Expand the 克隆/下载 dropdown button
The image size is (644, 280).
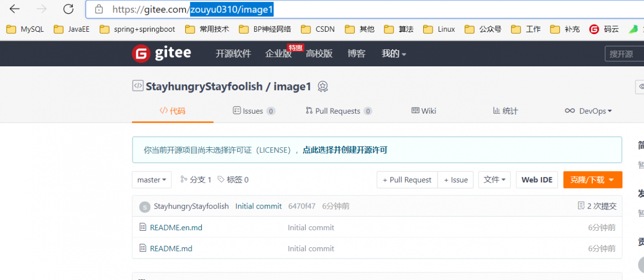click(x=593, y=180)
